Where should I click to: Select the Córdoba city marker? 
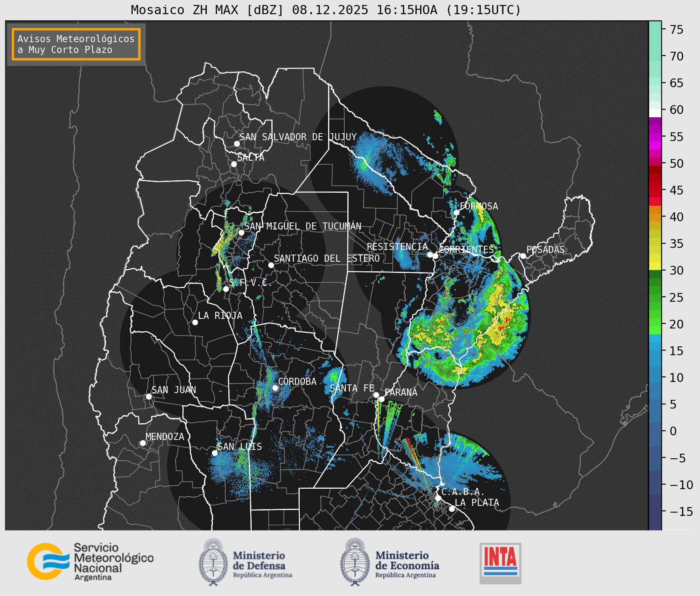click(275, 388)
